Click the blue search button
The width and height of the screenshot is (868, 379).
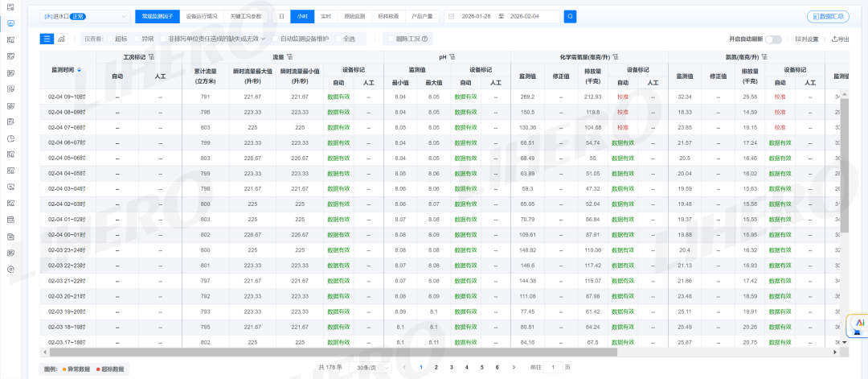pos(570,16)
